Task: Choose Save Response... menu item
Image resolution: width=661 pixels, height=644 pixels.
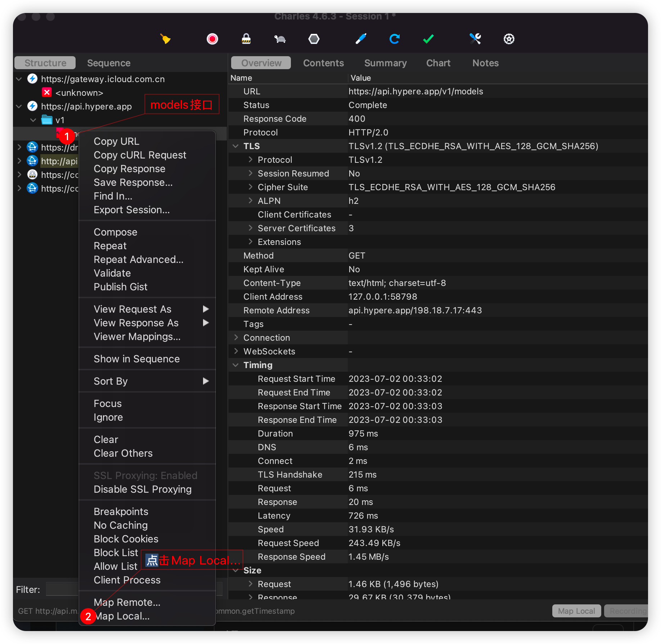Action: coord(147,182)
